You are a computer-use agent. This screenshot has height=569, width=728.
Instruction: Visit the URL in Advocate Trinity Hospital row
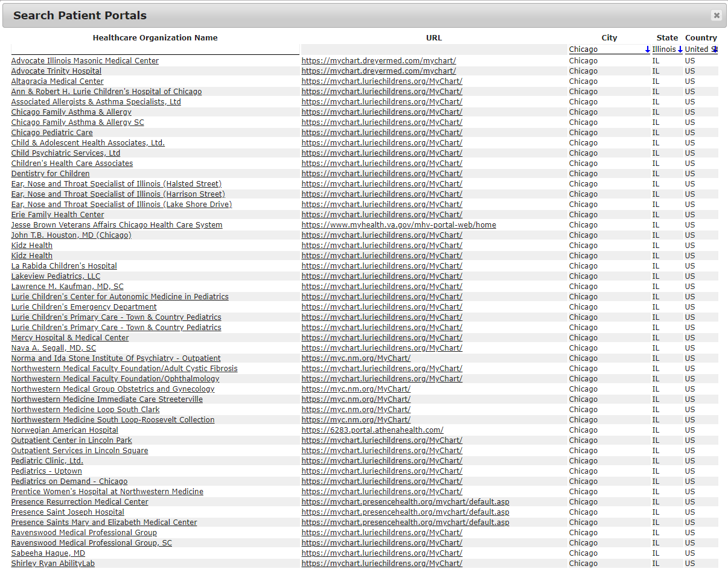pyautogui.click(x=378, y=71)
